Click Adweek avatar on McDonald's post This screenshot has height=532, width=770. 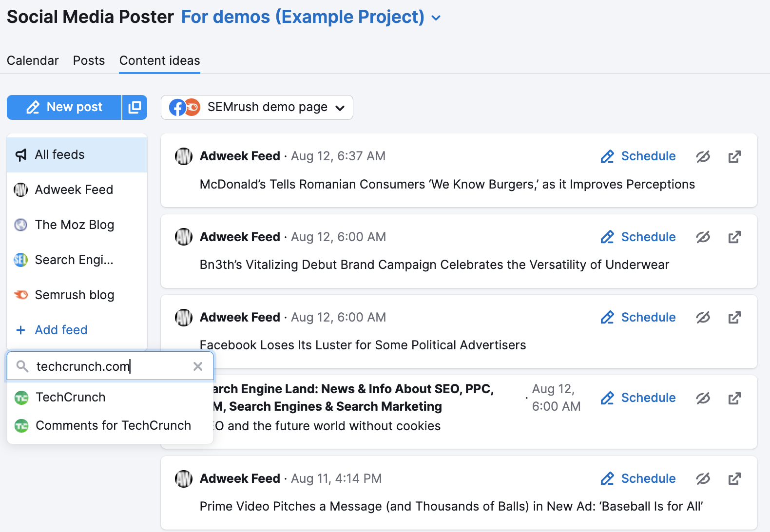pyautogui.click(x=184, y=156)
